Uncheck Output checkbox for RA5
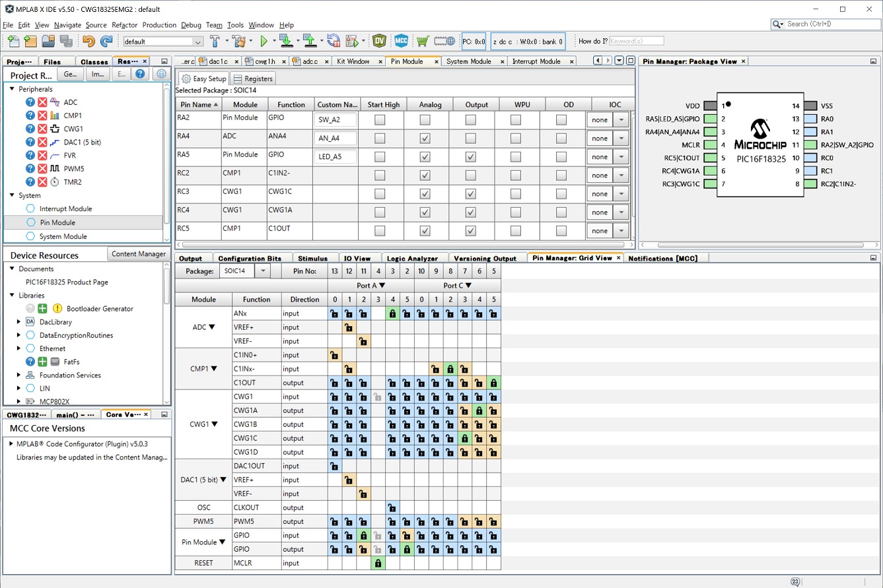This screenshot has height=588, width=883. (x=471, y=157)
